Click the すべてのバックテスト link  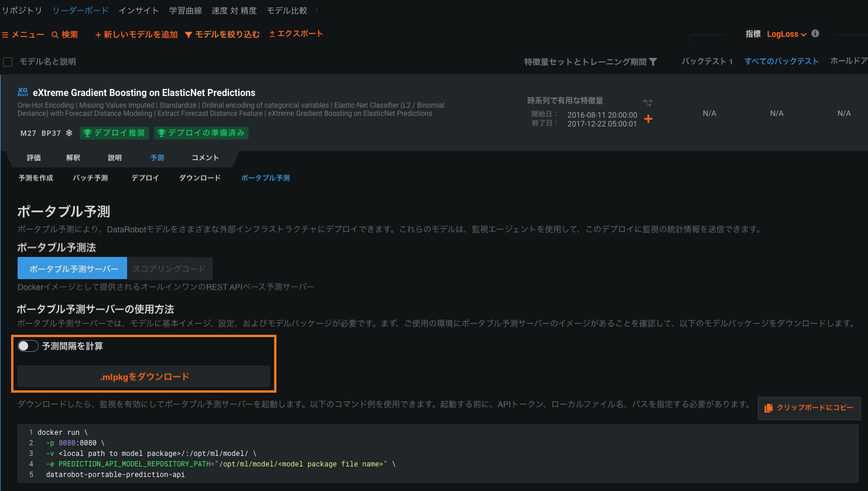coord(781,61)
